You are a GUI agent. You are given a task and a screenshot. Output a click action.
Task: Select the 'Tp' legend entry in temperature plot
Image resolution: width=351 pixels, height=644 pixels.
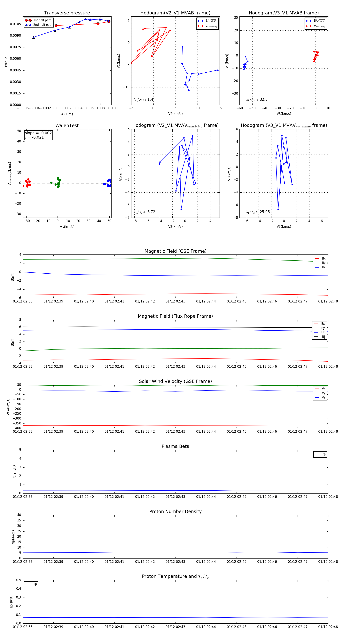click(x=31, y=584)
